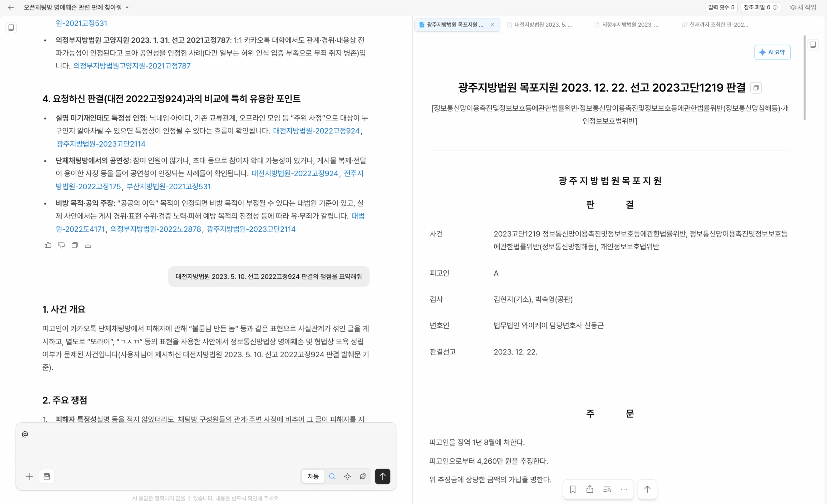Switch to the sparkle AI mode icon

(348, 476)
